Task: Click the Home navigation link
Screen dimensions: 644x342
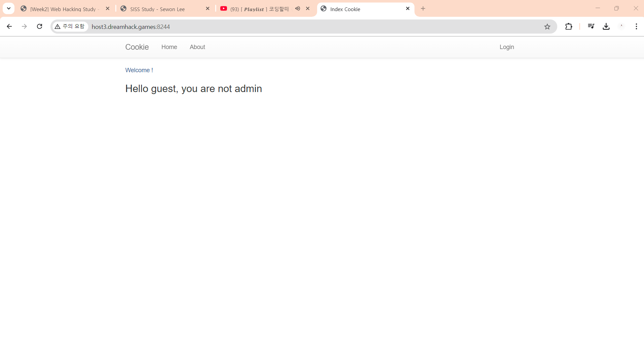Action: coord(169,47)
